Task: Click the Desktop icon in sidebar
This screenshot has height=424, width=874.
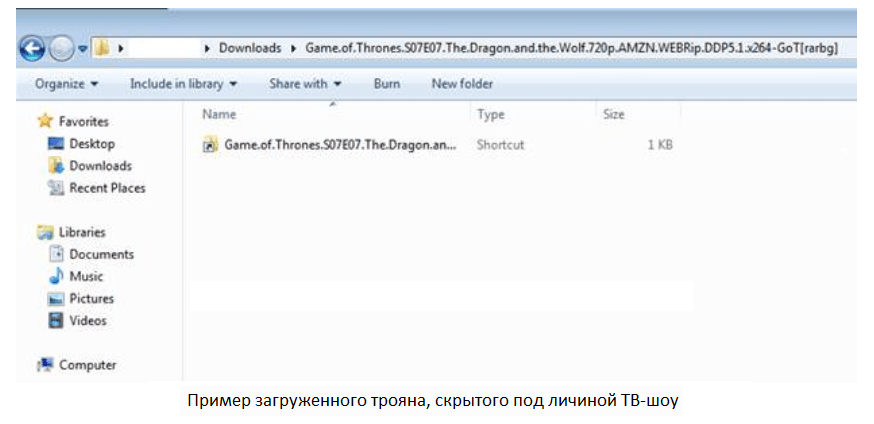Action: [56, 144]
